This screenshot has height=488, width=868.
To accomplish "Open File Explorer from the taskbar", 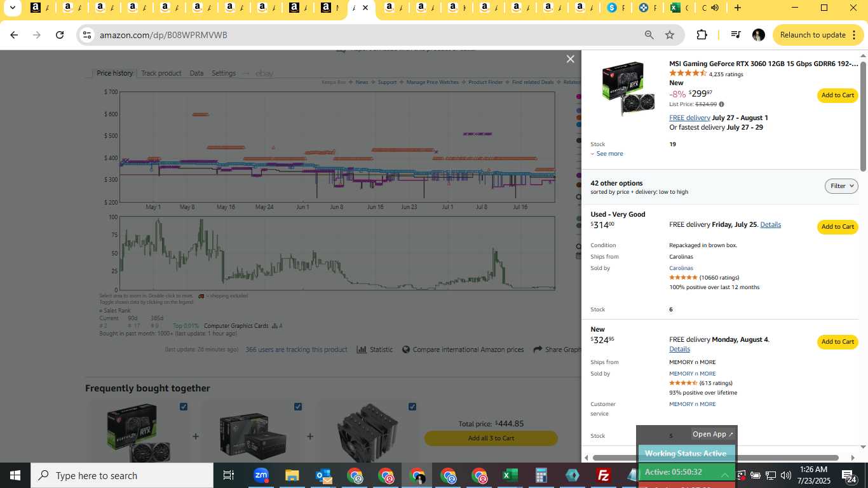I will 292,475.
